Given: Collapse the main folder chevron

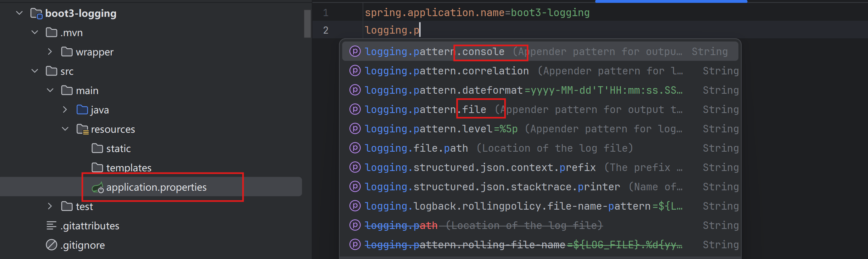Looking at the screenshot, I should [50, 91].
